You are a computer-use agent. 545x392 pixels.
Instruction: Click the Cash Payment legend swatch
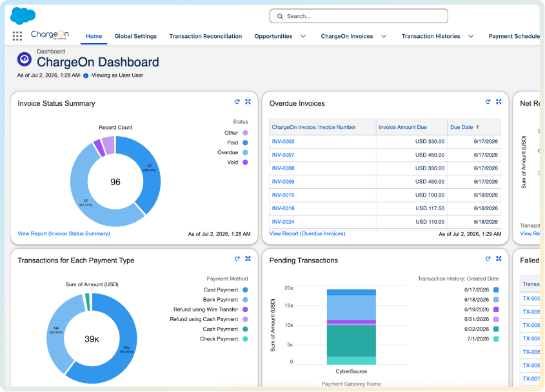[x=245, y=329]
